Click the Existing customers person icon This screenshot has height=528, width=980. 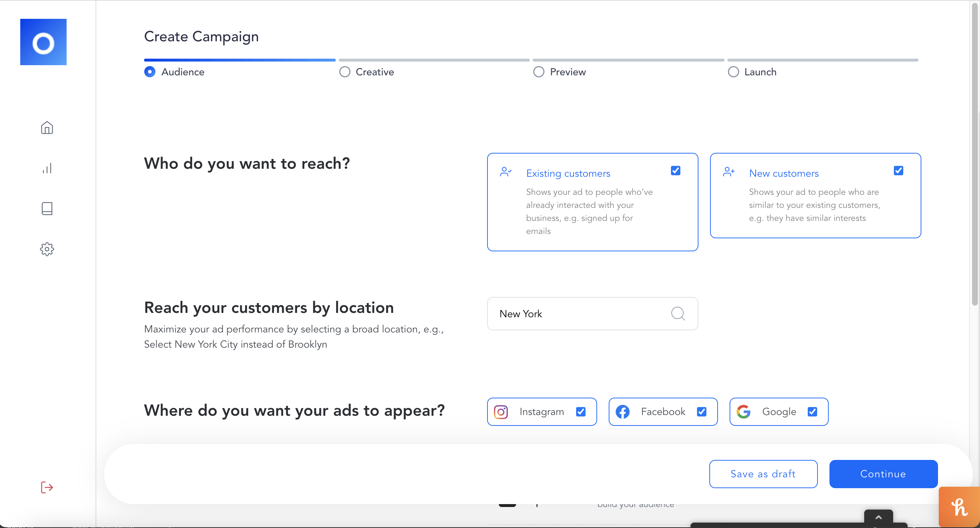[506, 172]
